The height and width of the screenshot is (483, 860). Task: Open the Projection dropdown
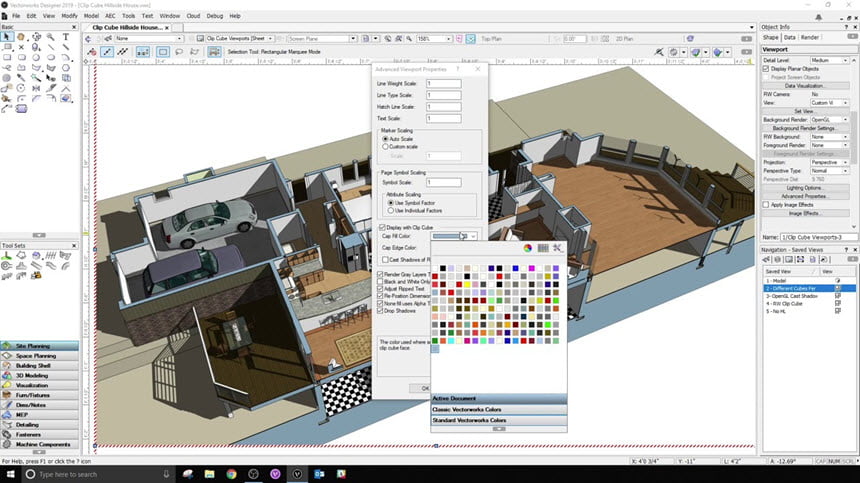click(x=830, y=162)
